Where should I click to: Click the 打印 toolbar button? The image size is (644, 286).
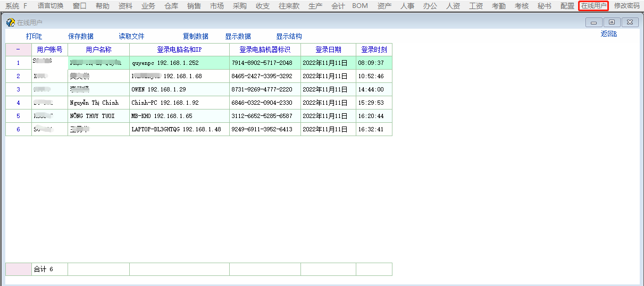[34, 36]
